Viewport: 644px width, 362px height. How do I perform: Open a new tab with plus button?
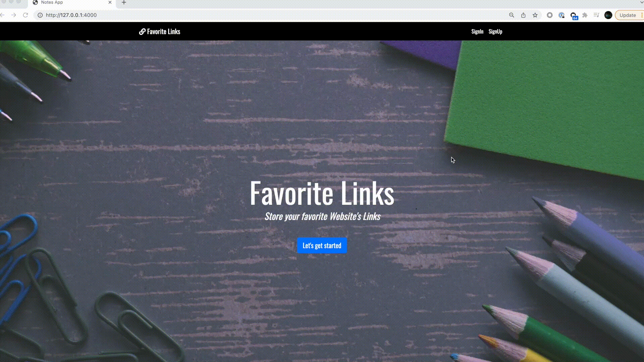tap(124, 3)
